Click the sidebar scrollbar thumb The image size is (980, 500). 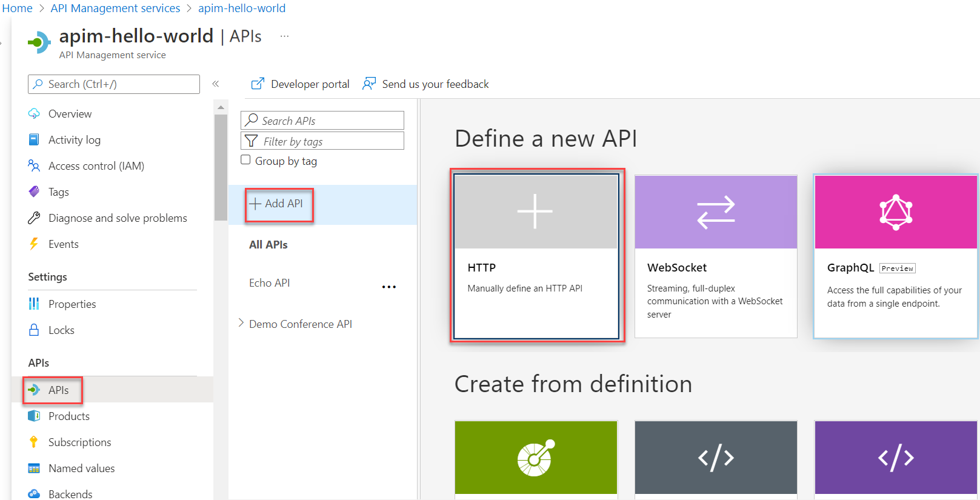[x=221, y=167]
